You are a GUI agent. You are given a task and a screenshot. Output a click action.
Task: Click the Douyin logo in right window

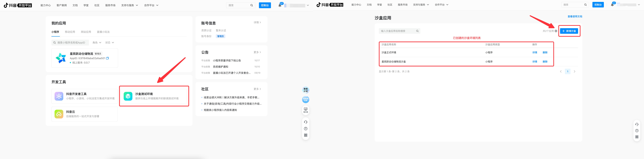(x=330, y=5)
